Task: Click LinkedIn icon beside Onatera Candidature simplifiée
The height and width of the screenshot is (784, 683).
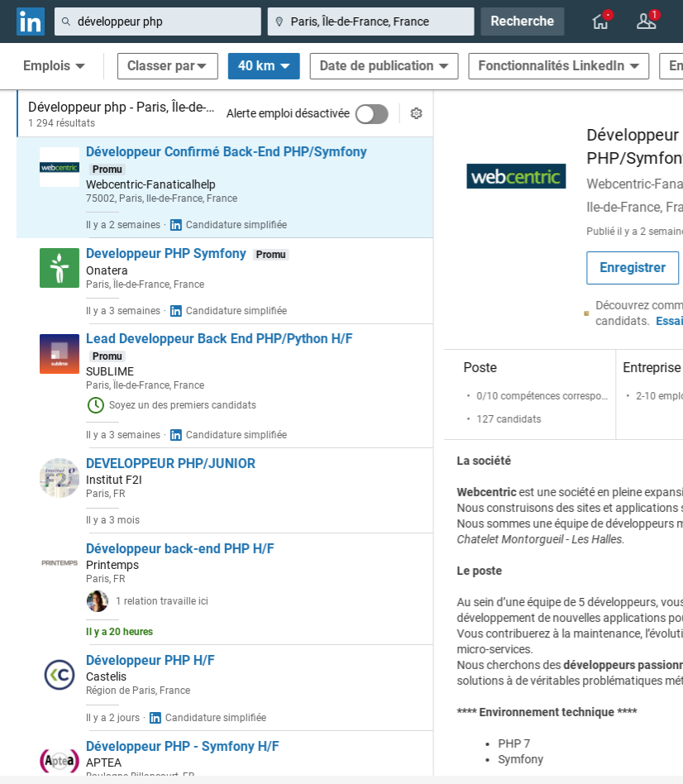Action: pyautogui.click(x=176, y=311)
